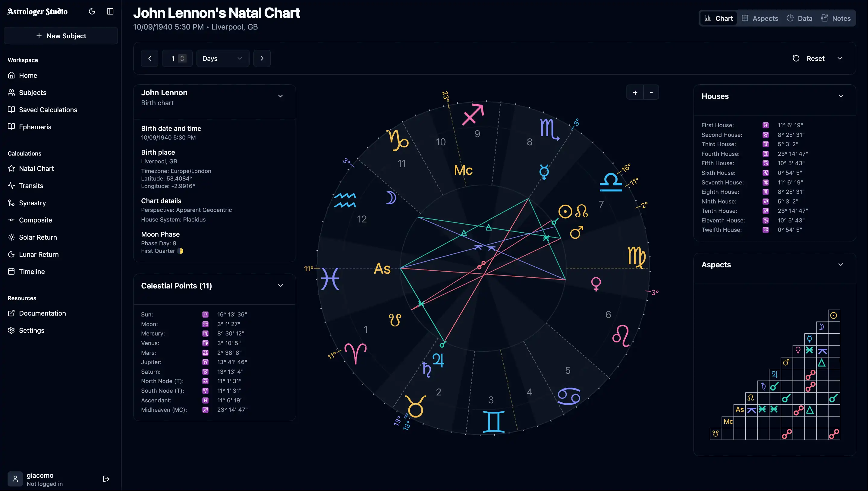Collapse the left sidebar

(110, 11)
